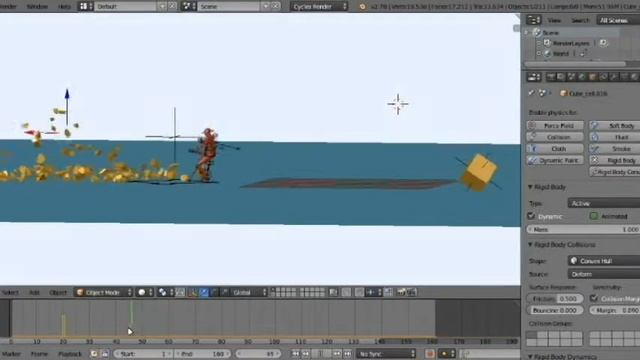Open the Cycles Render engine dropdown
640x360 pixels.
tap(319, 7)
